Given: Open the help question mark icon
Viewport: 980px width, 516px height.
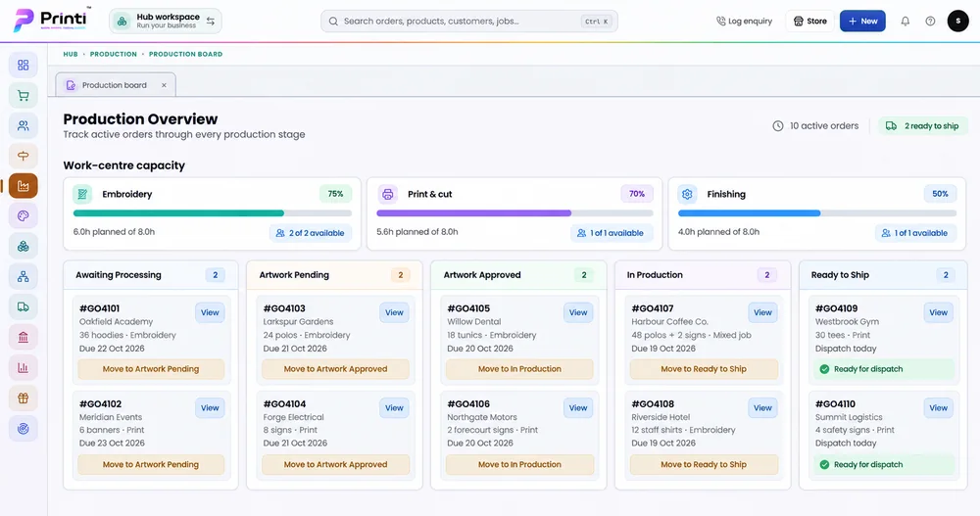Looking at the screenshot, I should (x=930, y=22).
